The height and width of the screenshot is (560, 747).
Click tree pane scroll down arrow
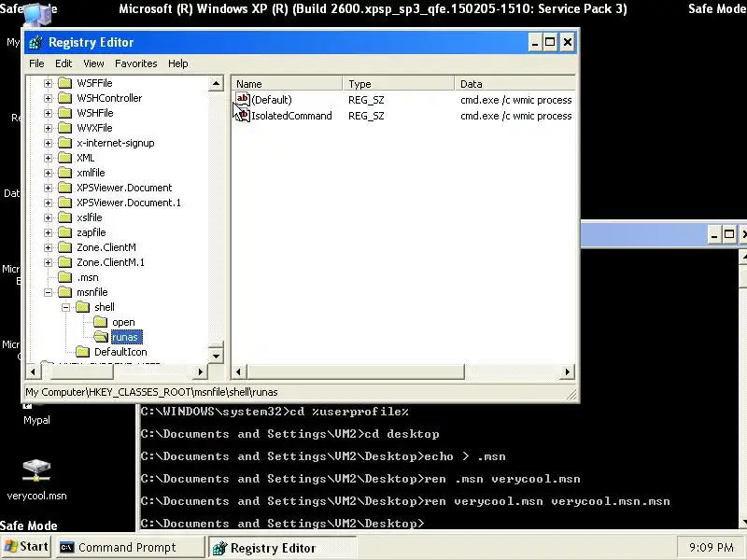[216, 357]
